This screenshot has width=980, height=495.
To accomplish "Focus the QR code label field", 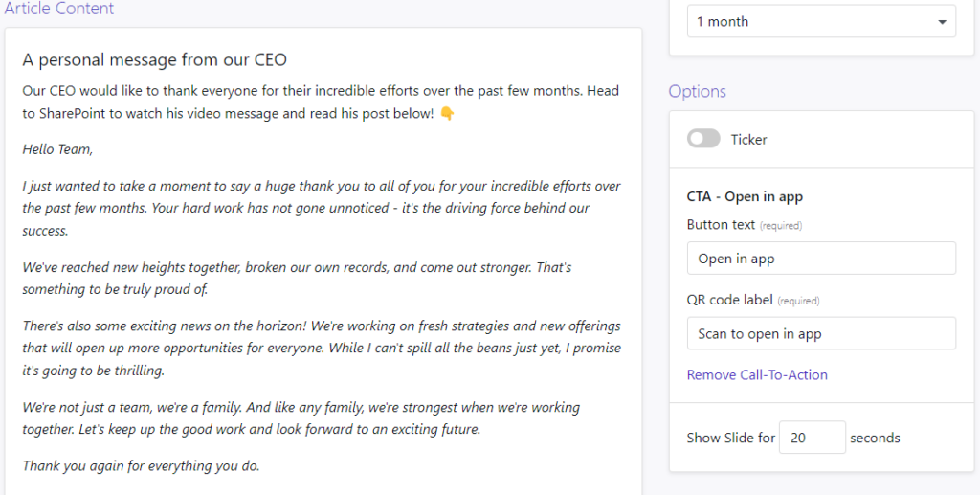I will 821,333.
